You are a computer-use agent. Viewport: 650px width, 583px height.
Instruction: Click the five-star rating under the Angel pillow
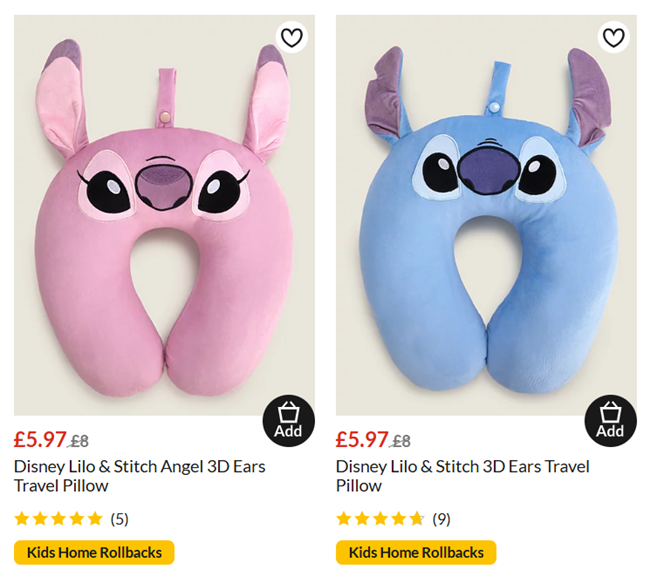[x=58, y=519]
